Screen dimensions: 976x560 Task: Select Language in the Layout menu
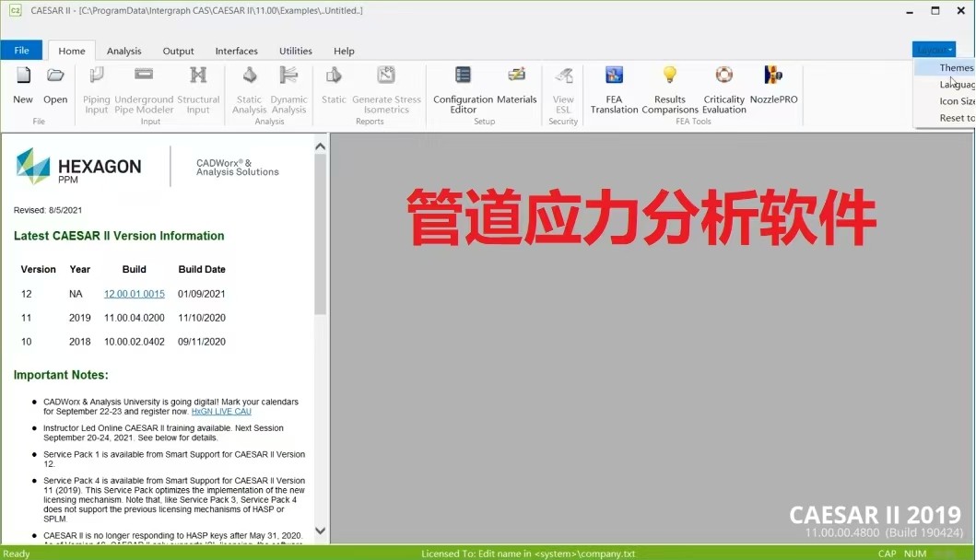coord(946,85)
